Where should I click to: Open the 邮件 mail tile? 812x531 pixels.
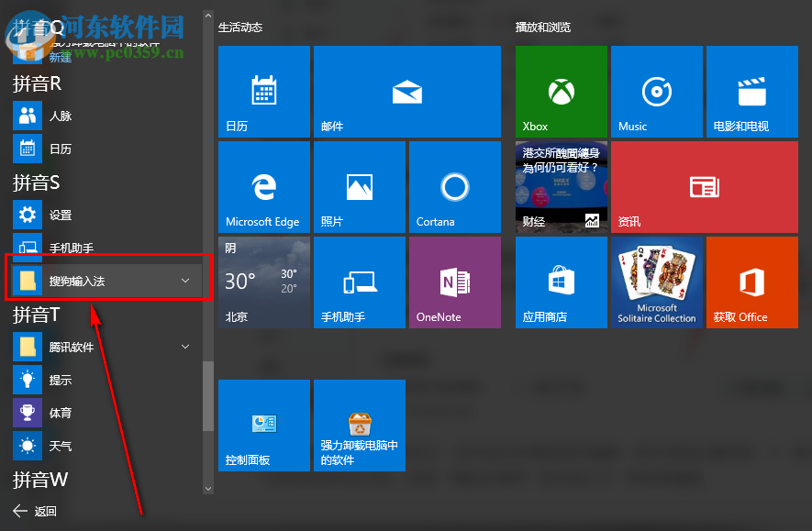[x=407, y=92]
